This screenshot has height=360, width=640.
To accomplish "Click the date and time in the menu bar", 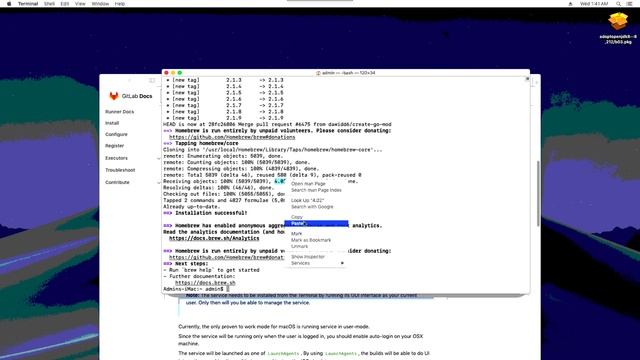I will click(594, 4).
